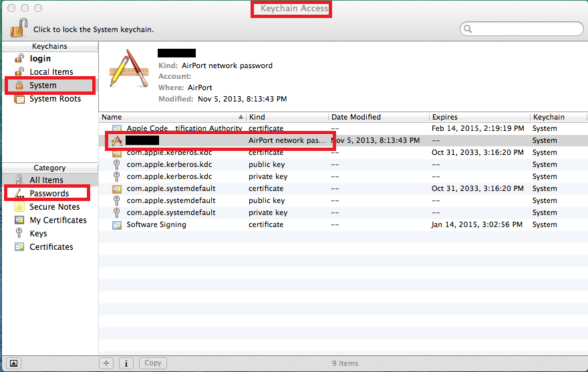The width and height of the screenshot is (588, 372).
Task: Click the Nov 5, 2013, 8:13:43 PM date modified cell
Action: 376,140
